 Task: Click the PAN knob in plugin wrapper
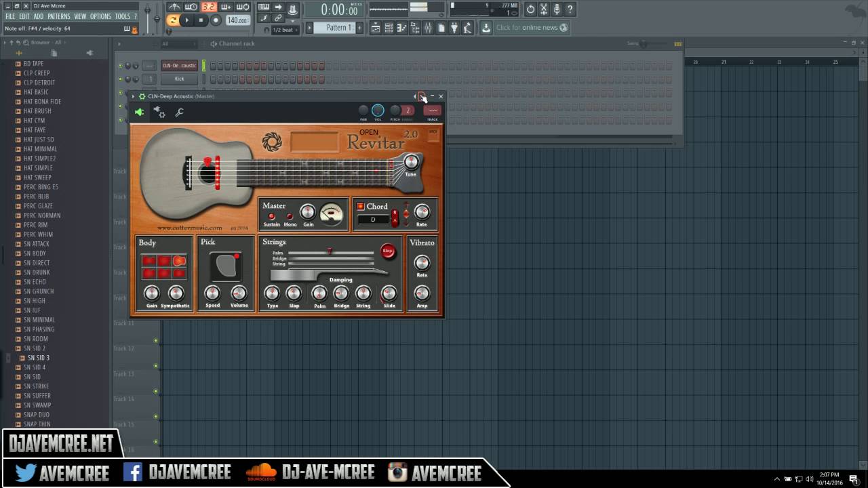[x=363, y=110]
